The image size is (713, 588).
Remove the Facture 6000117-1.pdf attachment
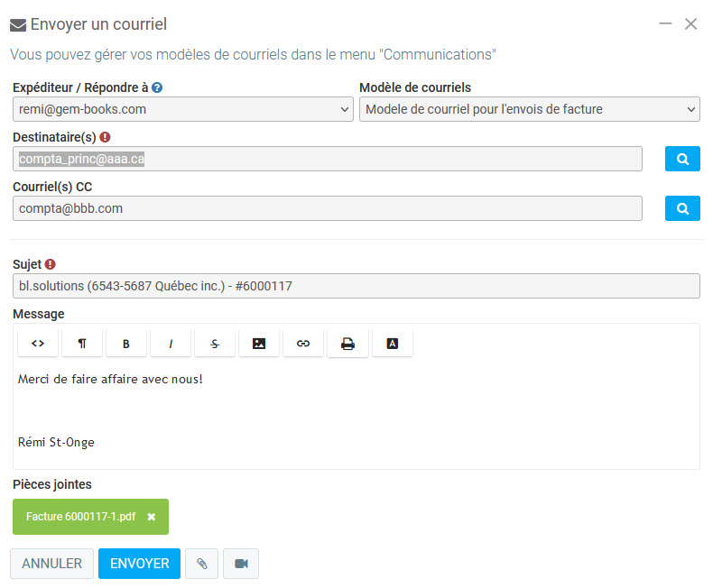point(152,517)
